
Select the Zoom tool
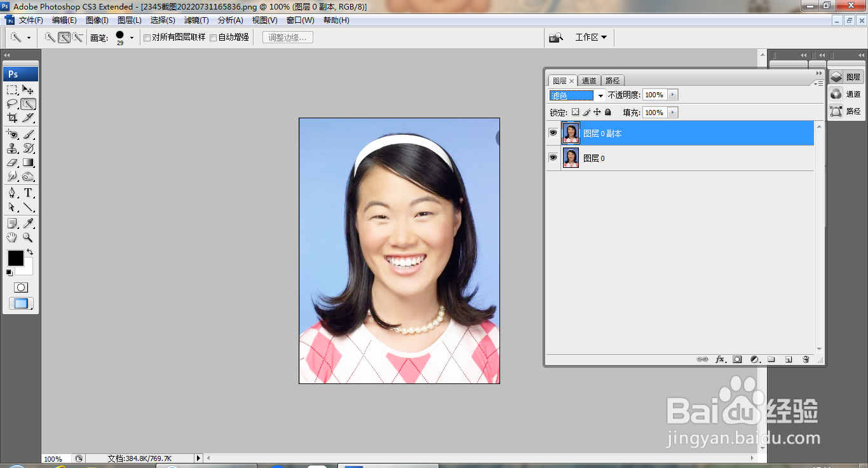[x=28, y=237]
